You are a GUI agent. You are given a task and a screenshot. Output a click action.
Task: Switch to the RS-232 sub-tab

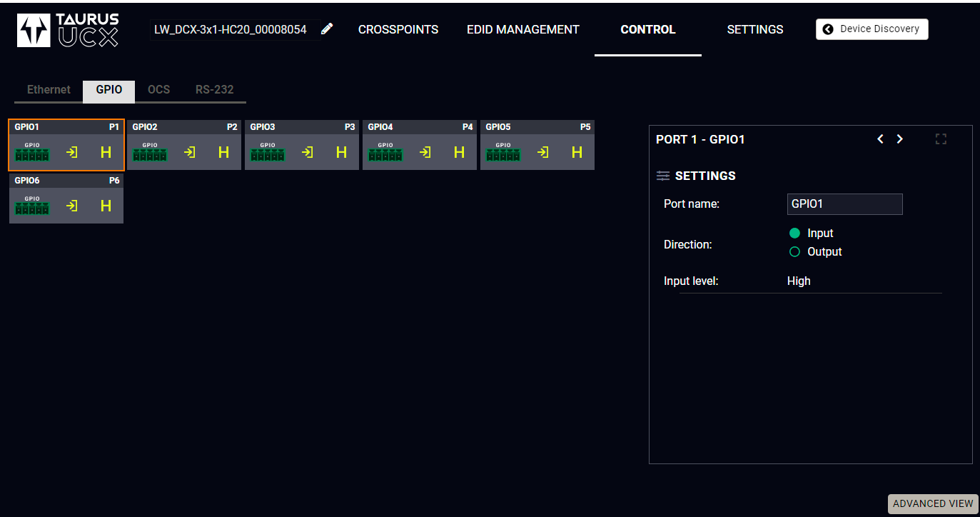click(215, 90)
